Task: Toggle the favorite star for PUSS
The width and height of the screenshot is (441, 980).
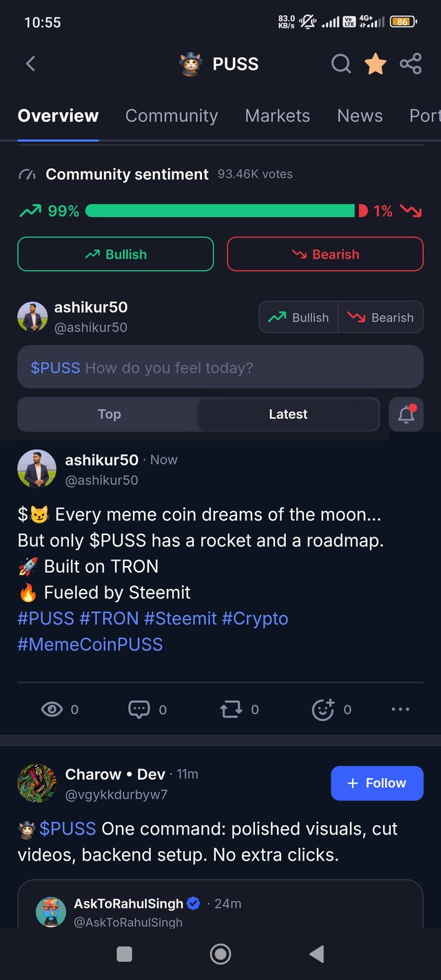Action: [x=376, y=64]
